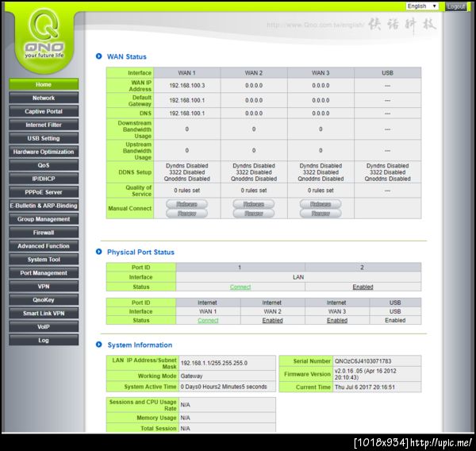Open the IP/DHCP menu
Screen dimensions: 476x451
44,179
